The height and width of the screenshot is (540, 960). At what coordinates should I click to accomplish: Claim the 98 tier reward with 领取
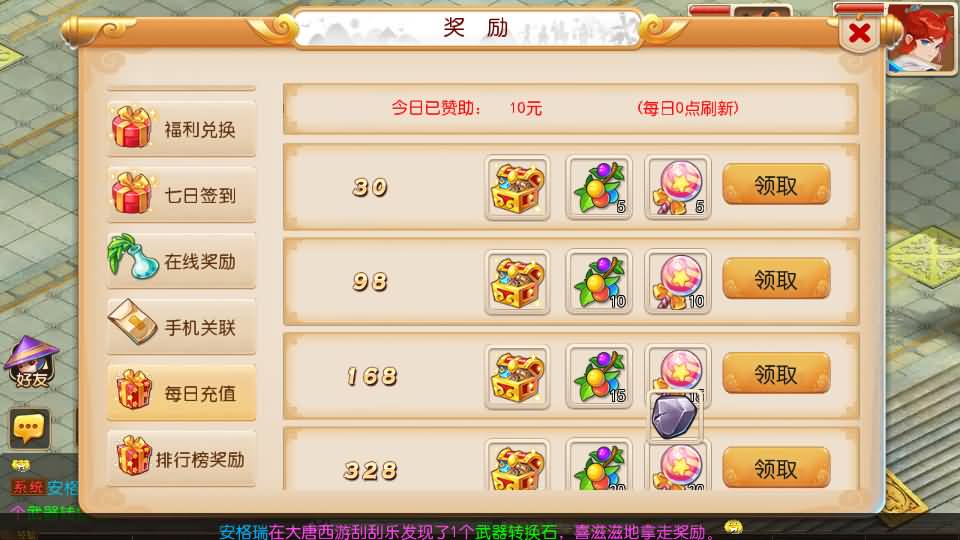pos(776,280)
